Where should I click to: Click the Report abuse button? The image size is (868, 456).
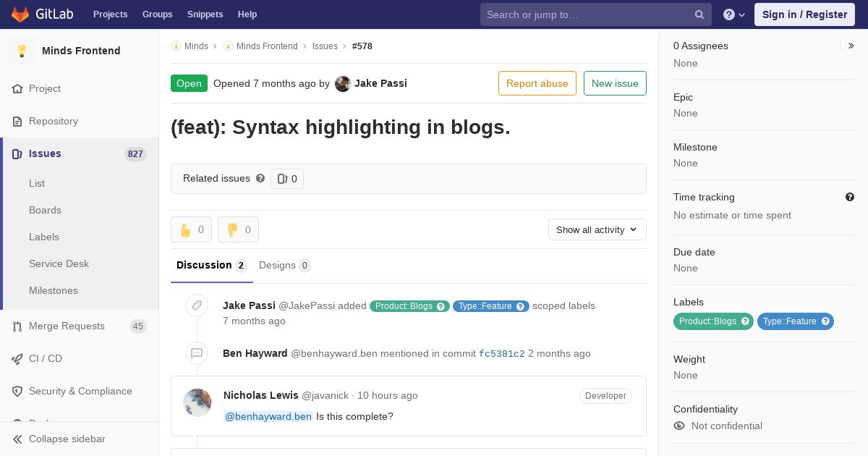click(x=537, y=83)
